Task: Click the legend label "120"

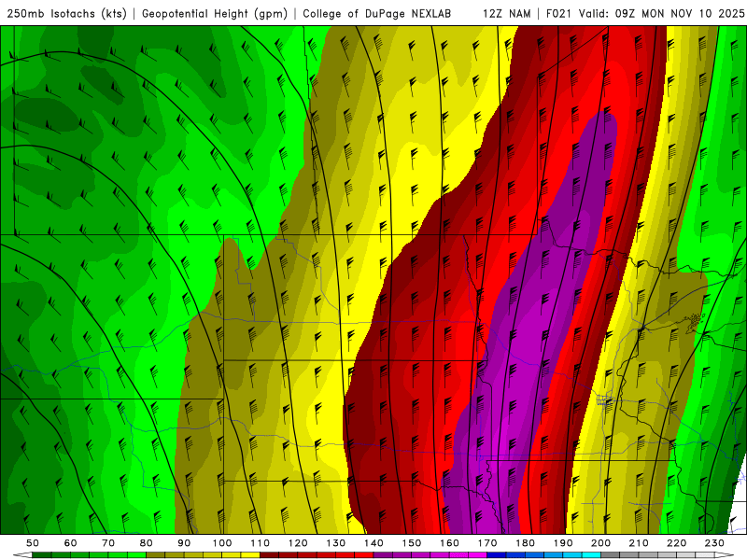Action: 298,543
